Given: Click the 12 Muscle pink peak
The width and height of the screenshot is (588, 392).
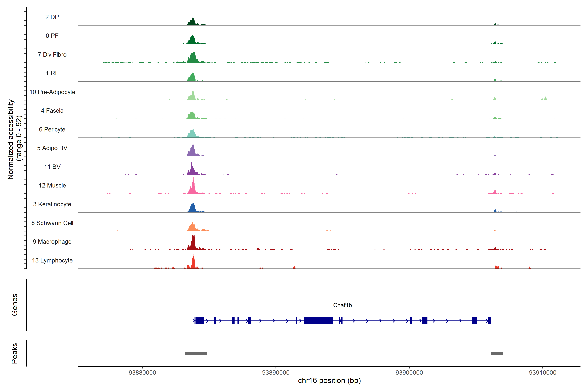Looking at the screenshot, I should [x=193, y=189].
